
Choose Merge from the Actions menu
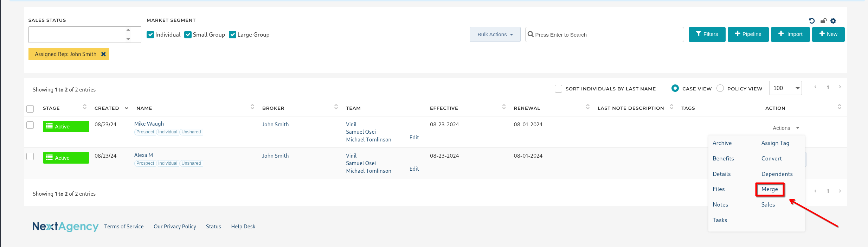(x=770, y=189)
